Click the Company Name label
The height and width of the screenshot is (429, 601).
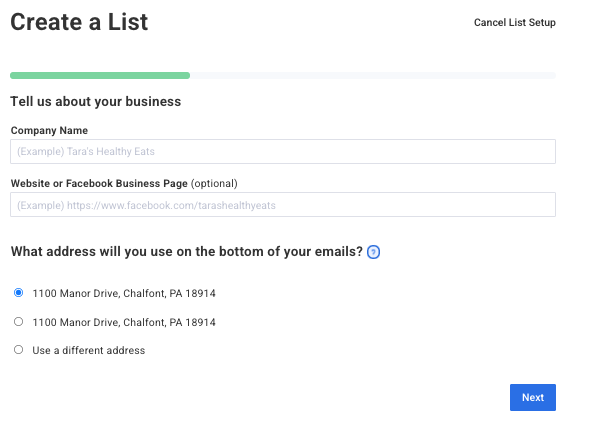(x=49, y=130)
